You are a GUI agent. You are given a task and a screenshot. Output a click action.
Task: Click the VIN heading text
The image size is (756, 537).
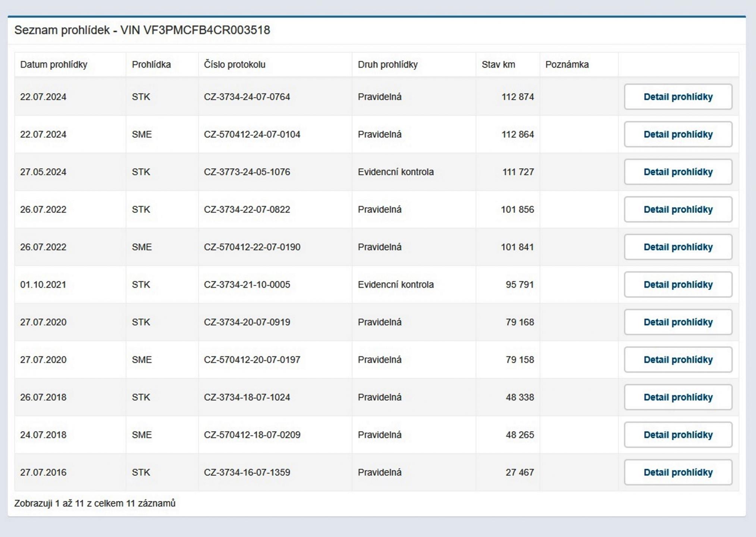click(x=142, y=30)
